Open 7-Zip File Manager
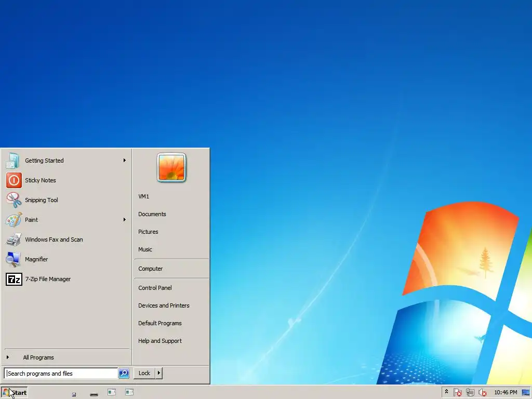 pos(66,279)
